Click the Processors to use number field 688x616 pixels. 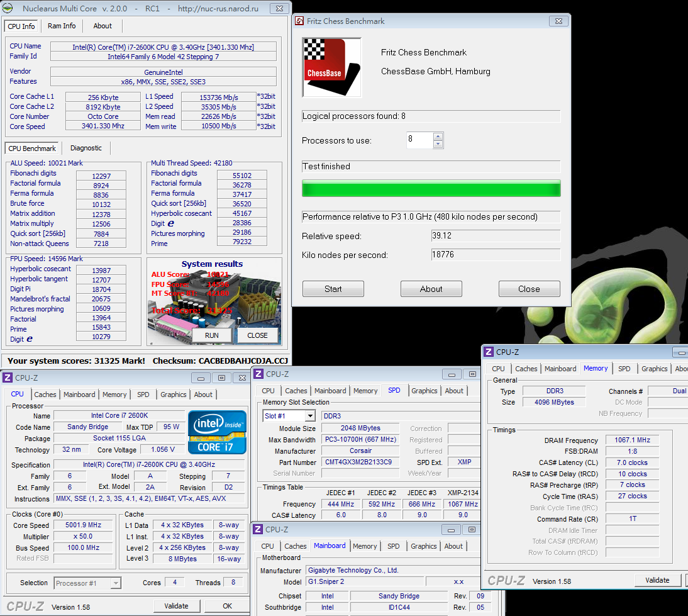point(420,140)
